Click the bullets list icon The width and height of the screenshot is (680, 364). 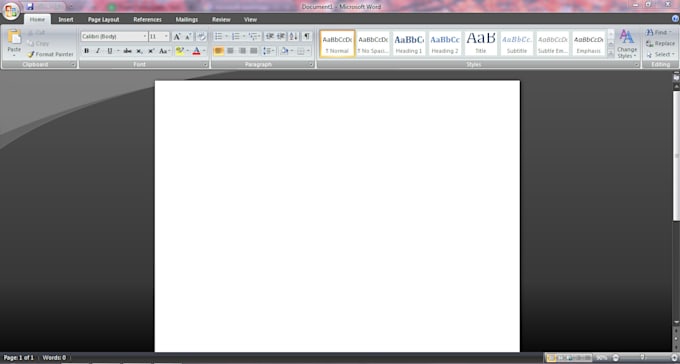219,36
